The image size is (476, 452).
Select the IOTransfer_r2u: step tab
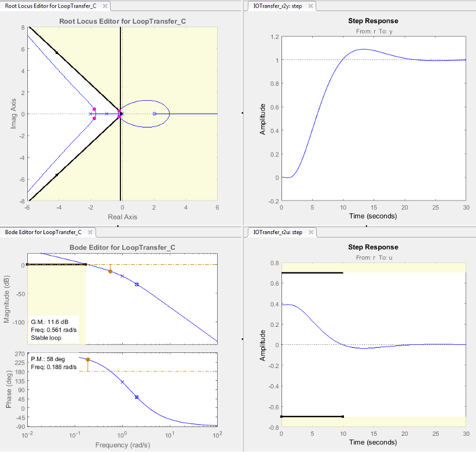[278, 232]
